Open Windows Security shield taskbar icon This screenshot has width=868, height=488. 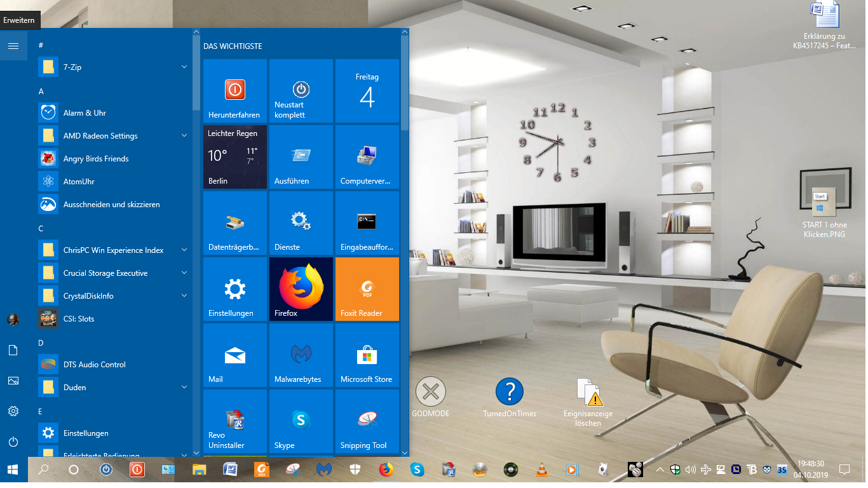[x=355, y=470]
